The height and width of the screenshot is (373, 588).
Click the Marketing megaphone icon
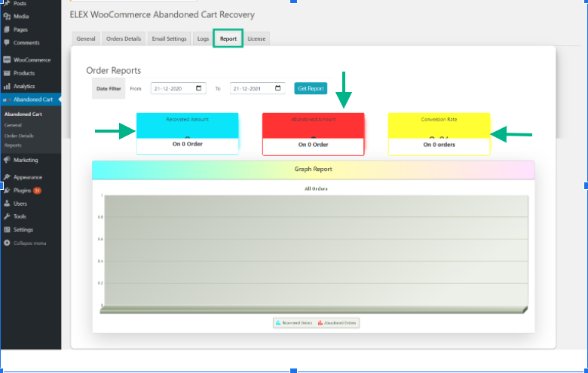coord(7,160)
